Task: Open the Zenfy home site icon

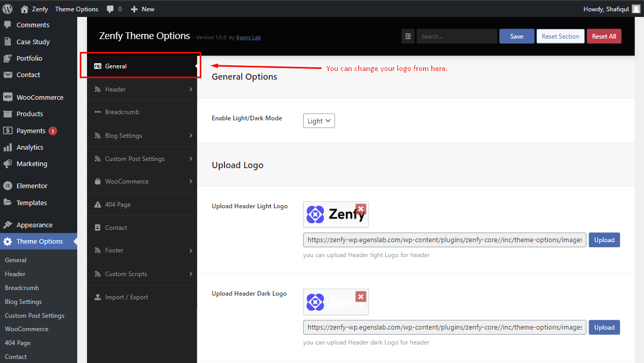Action: click(24, 9)
